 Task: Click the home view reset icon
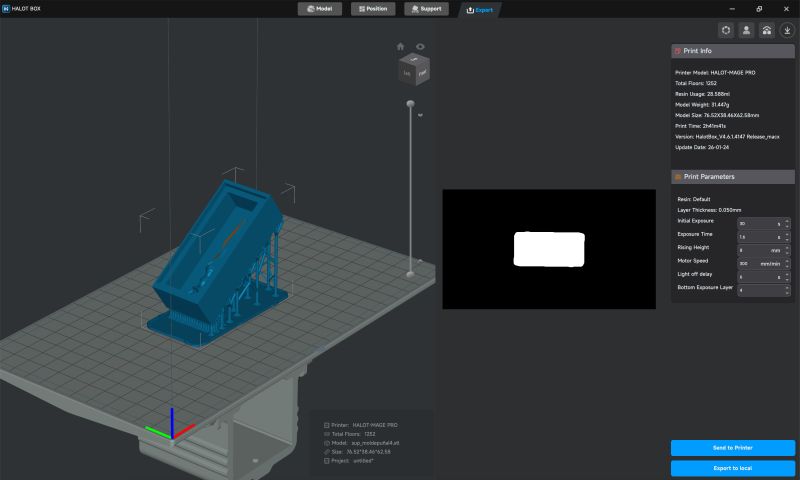point(401,46)
